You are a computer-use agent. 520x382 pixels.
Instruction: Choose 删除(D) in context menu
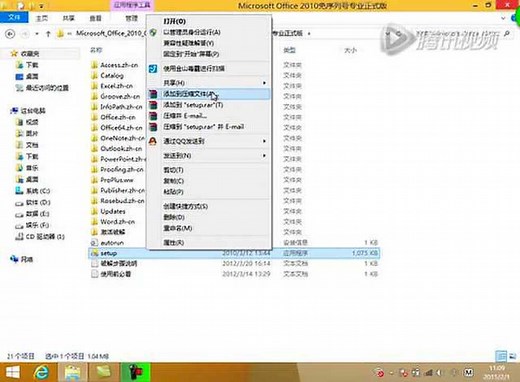tap(208, 217)
